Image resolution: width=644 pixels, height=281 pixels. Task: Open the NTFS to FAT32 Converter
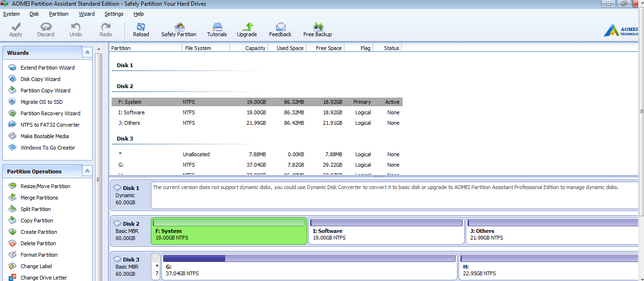click(44, 125)
